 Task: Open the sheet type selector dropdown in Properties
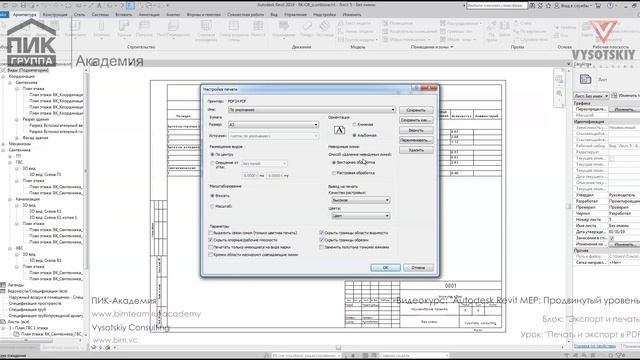[x=591, y=96]
